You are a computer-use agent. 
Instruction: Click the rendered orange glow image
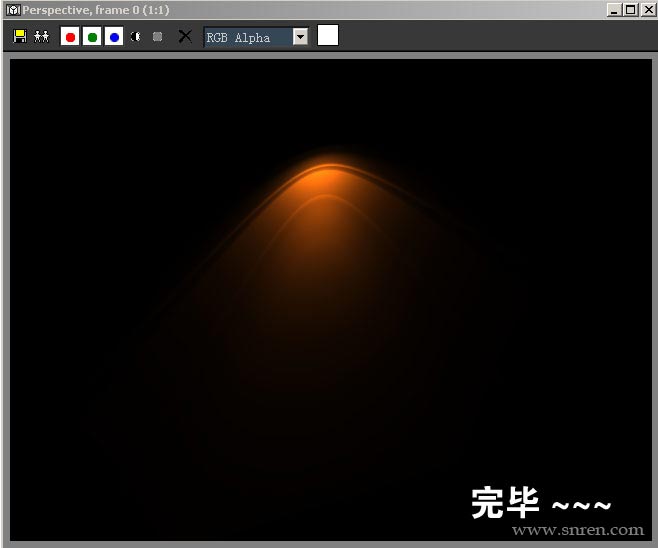pos(331,300)
